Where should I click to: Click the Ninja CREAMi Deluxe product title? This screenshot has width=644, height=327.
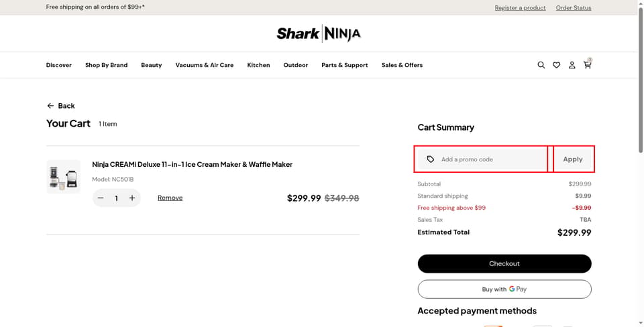193,165
